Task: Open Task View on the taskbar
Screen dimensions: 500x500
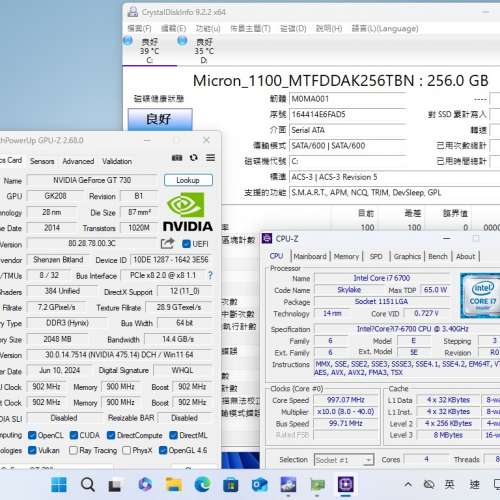Action: pos(115,485)
